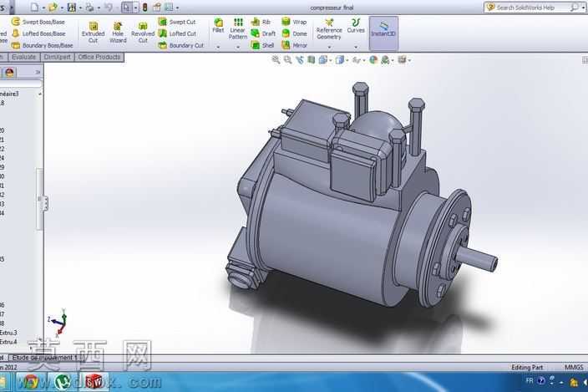The image size is (588, 392).
Task: Switch to the Office Products tab
Action: coord(99,57)
